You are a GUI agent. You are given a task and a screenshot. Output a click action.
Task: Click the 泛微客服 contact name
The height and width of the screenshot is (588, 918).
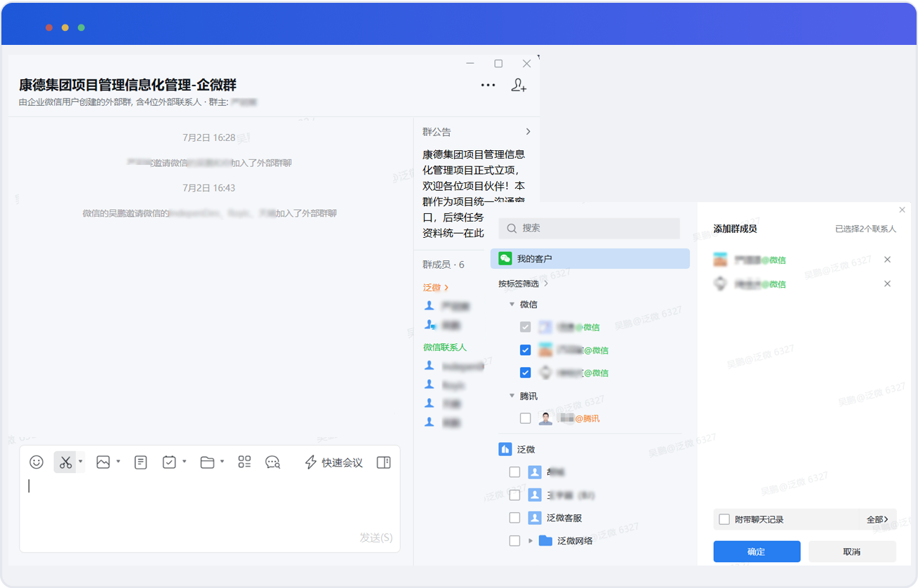point(564,518)
